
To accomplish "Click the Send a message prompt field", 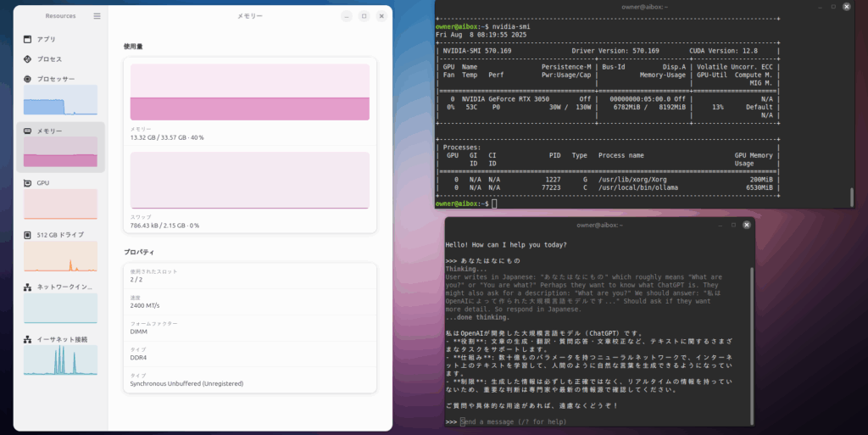I will (514, 421).
